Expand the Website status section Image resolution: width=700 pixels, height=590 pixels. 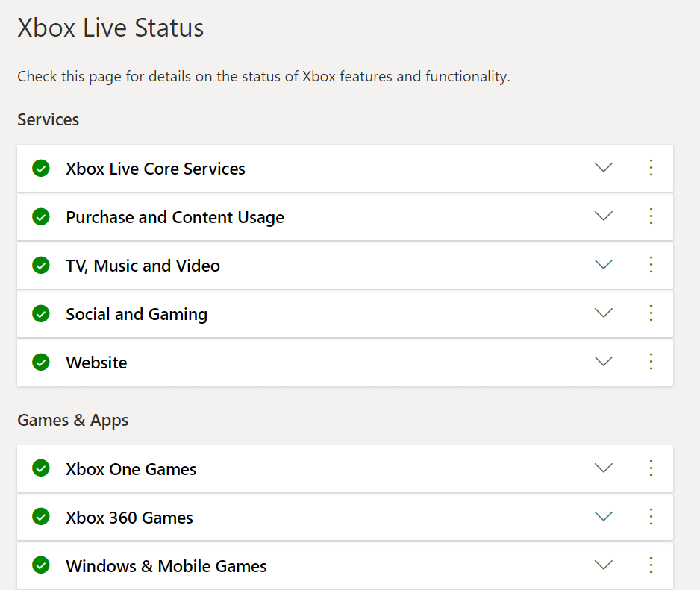tap(603, 362)
